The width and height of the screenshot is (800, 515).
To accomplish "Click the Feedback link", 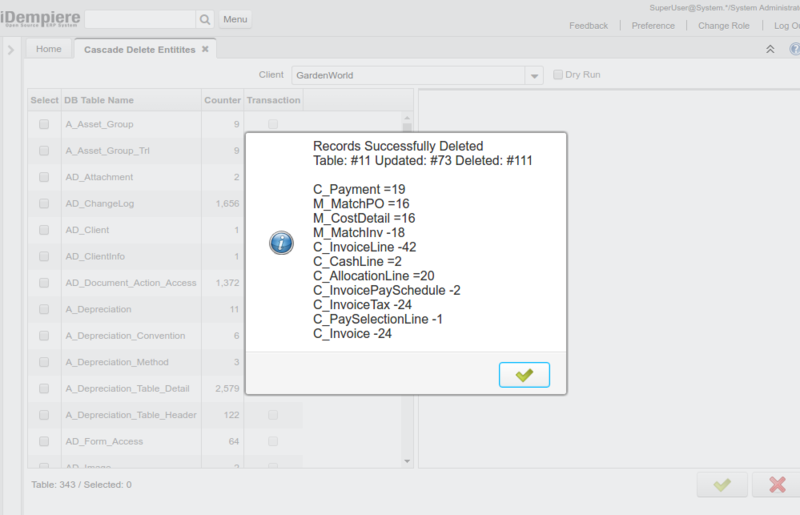I will click(x=588, y=26).
